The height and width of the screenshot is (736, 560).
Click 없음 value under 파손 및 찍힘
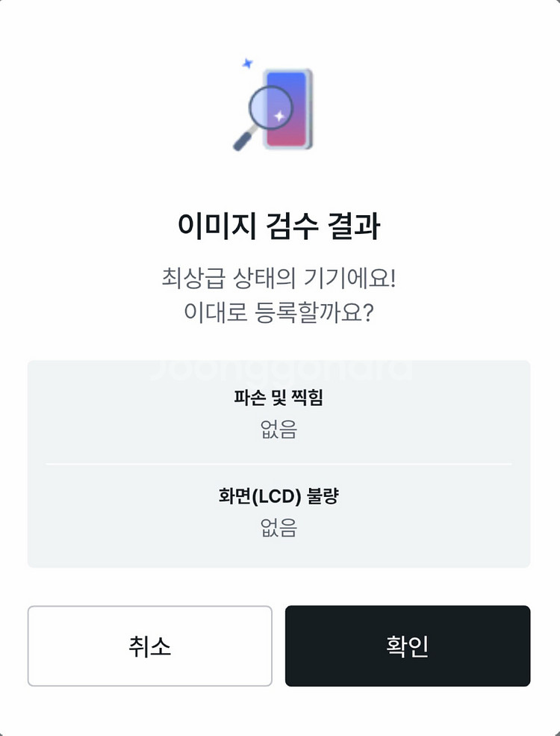pos(279,430)
